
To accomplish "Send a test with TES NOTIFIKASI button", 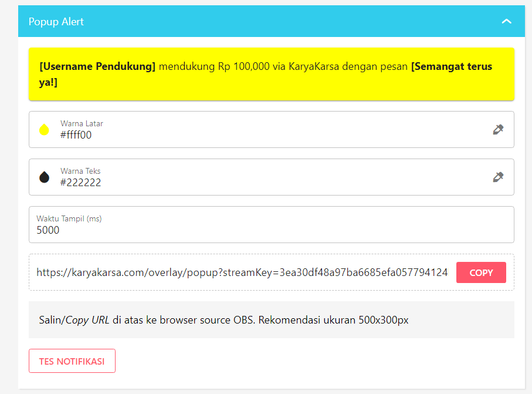I will [x=72, y=361].
